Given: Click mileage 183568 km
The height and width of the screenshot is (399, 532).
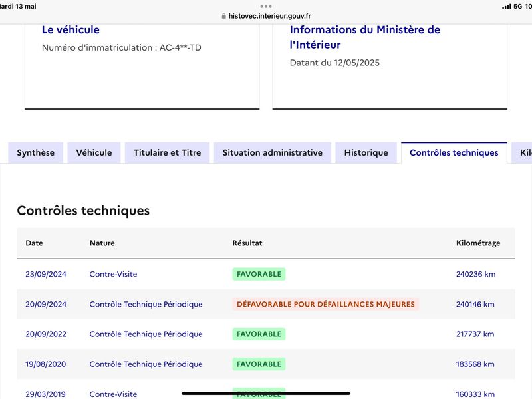Looking at the screenshot, I should pos(475,364).
